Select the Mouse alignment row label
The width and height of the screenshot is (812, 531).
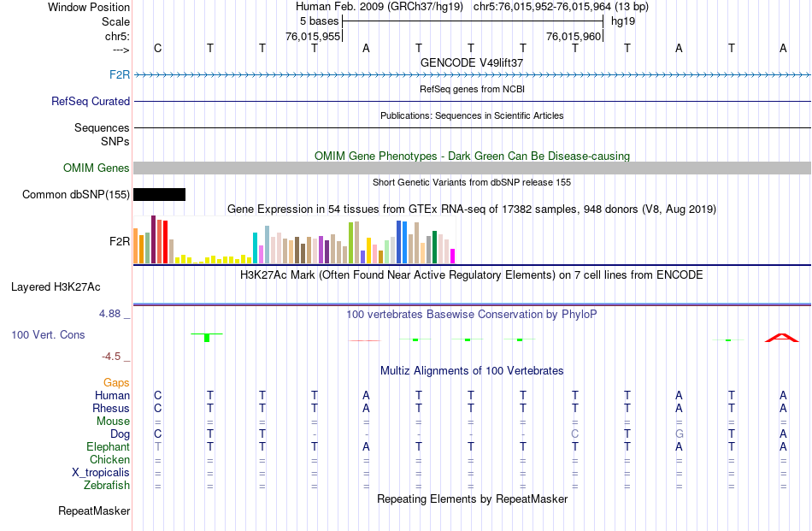(113, 422)
